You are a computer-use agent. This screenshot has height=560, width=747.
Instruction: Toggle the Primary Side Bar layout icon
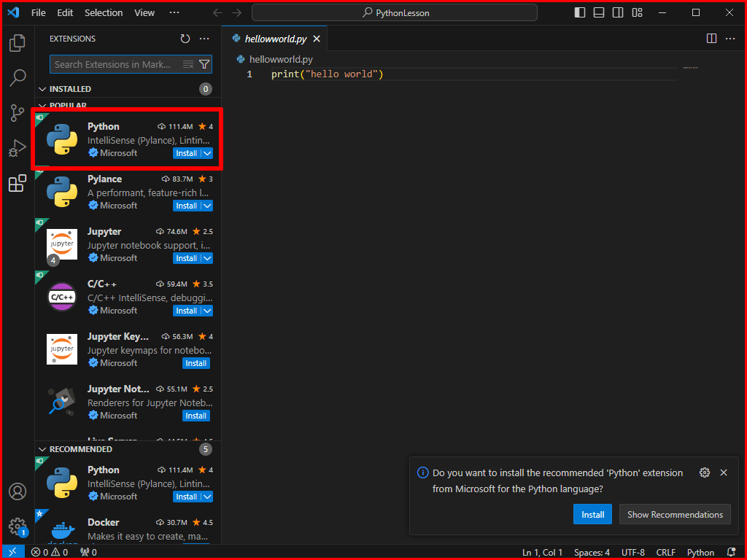click(580, 13)
